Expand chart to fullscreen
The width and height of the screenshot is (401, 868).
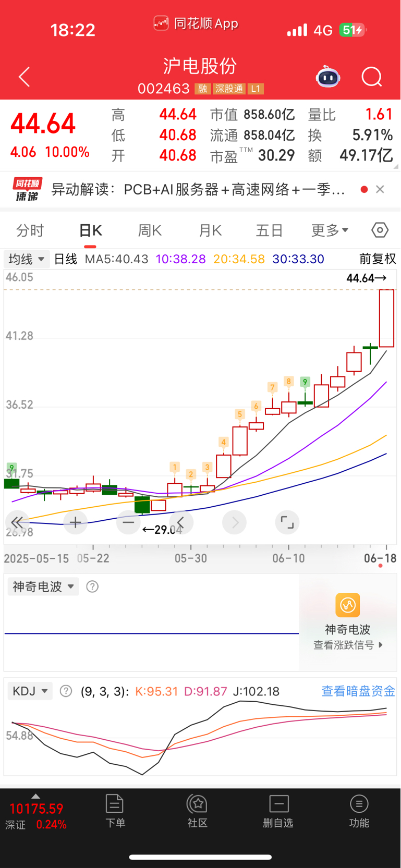[x=287, y=522]
